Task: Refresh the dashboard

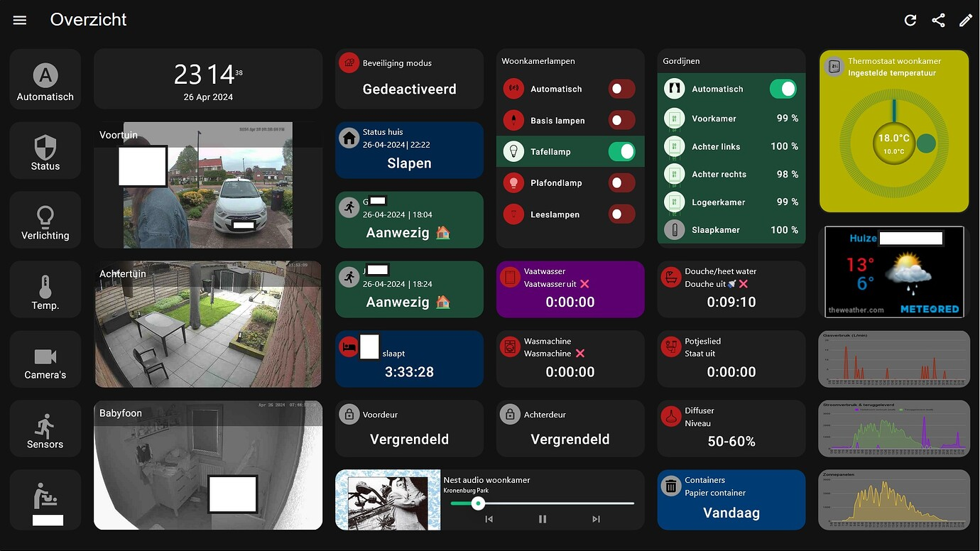Action: pyautogui.click(x=910, y=20)
